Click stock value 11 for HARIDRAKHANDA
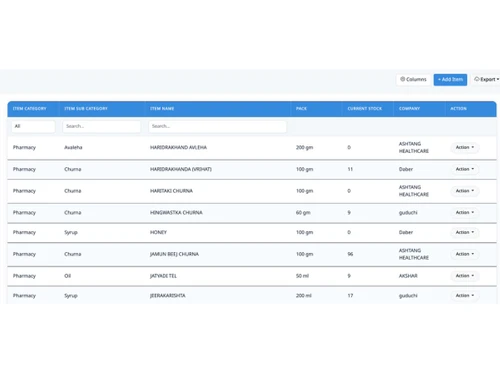Viewport: 500px width, 375px height. (x=350, y=169)
